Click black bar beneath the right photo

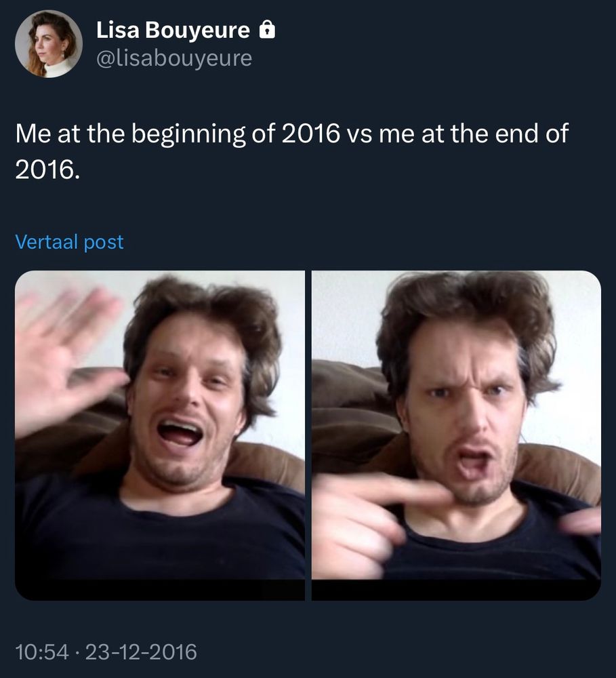(456, 589)
